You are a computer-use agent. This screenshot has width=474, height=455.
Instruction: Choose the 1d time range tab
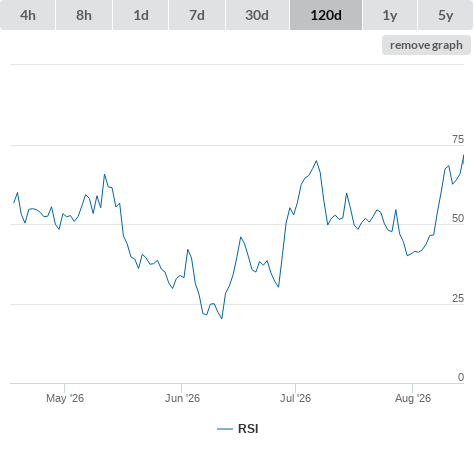(x=141, y=15)
